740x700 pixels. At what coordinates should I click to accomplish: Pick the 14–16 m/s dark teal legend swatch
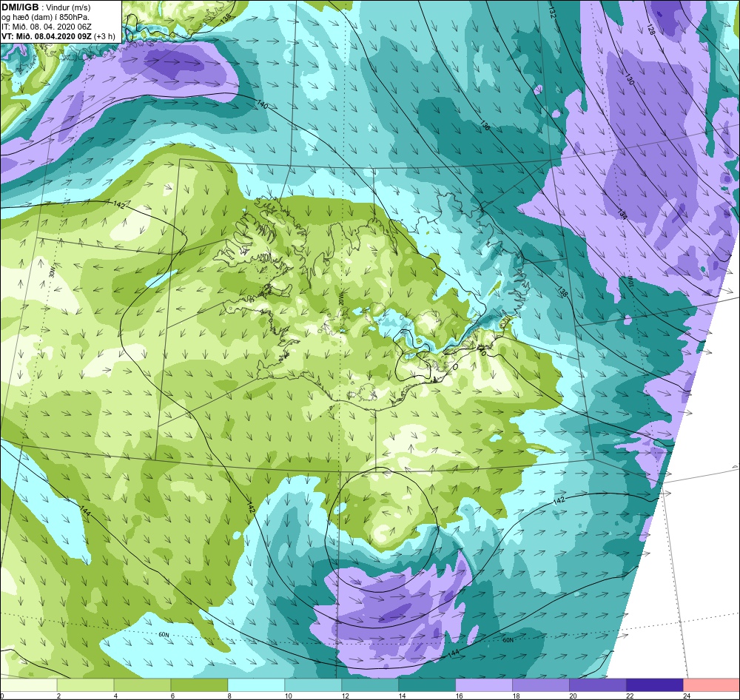tap(427, 684)
